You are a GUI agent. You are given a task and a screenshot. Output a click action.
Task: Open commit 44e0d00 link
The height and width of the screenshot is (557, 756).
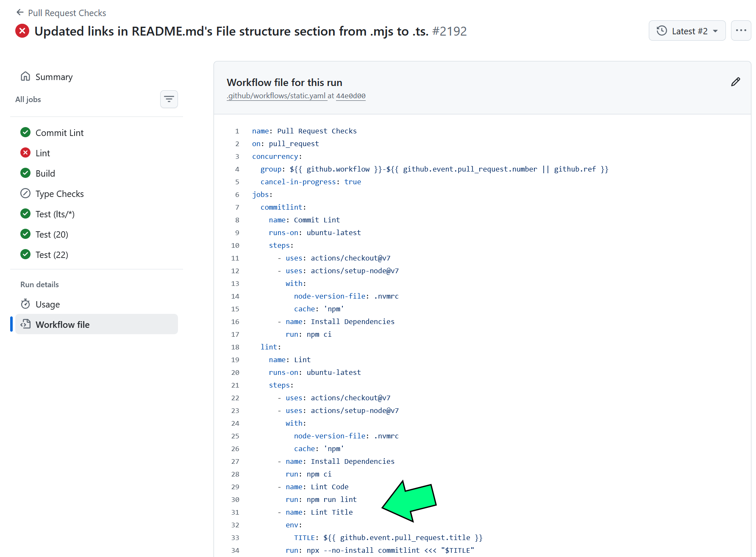(x=350, y=96)
